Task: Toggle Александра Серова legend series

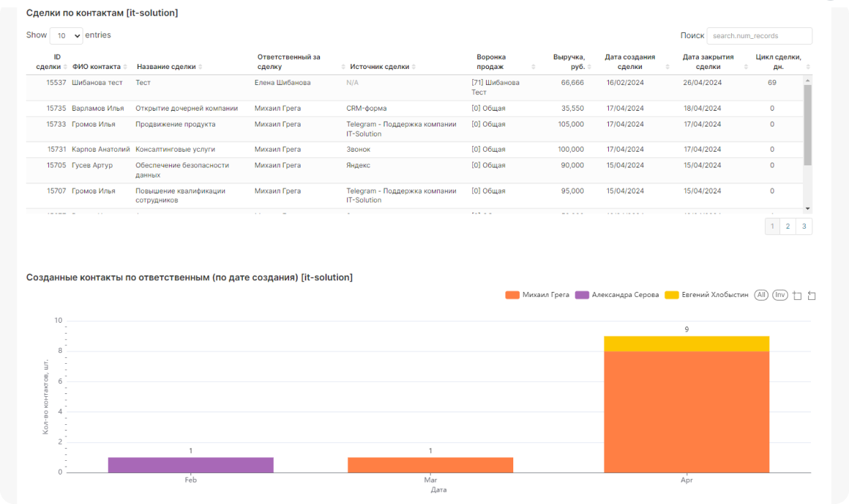Action: click(618, 295)
